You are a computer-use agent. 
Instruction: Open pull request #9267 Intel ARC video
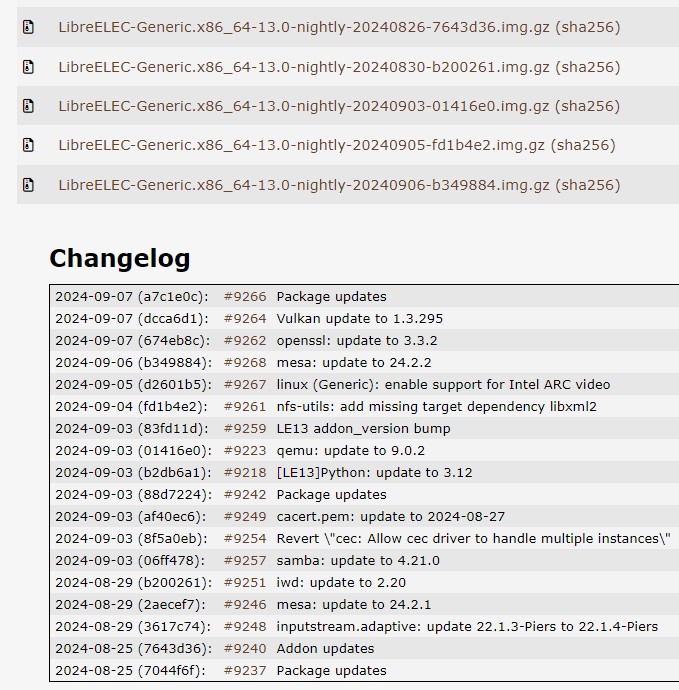coord(245,385)
